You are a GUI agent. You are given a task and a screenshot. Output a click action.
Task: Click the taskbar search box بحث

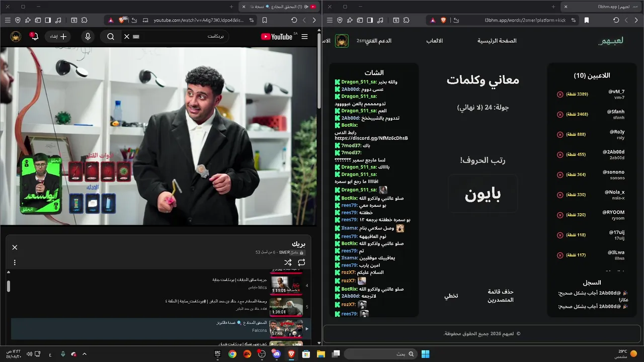click(381, 354)
